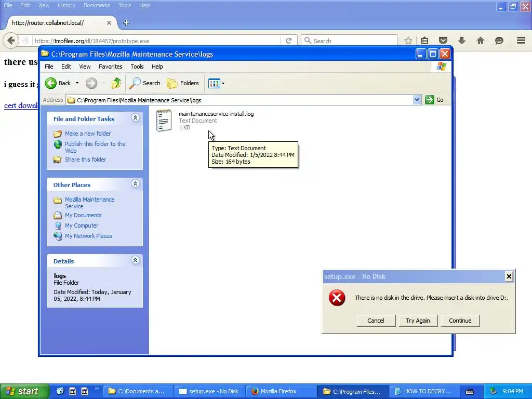532x399 pixels.
Task: Open Firefox History menu
Action: pyautogui.click(x=66, y=5)
